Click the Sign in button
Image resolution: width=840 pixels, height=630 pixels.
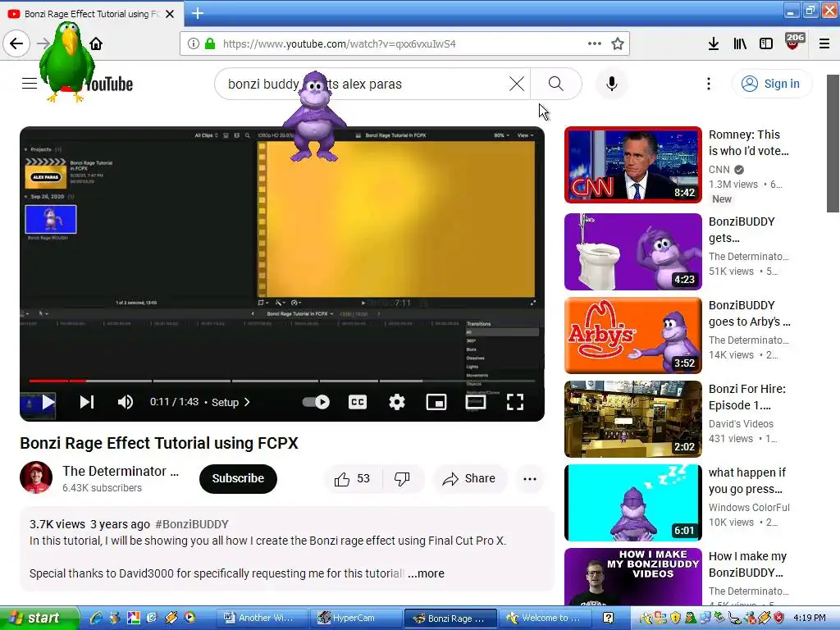click(x=771, y=84)
